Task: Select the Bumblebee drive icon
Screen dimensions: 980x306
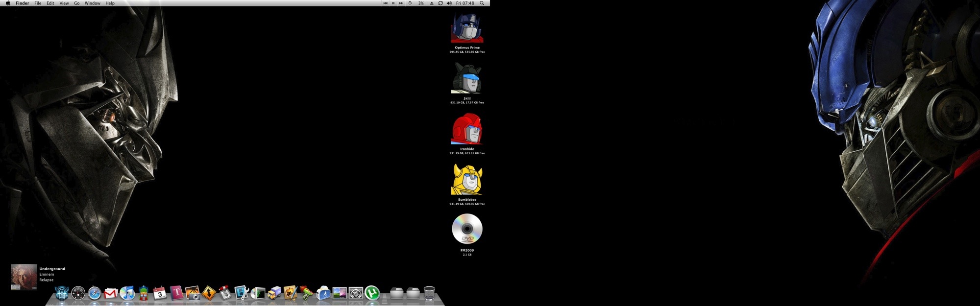Action: (x=467, y=180)
